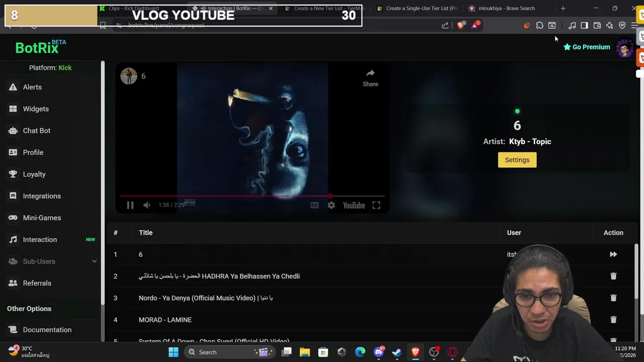Open Documentation link in sidebar
This screenshot has height=362, width=644.
pyautogui.click(x=47, y=330)
